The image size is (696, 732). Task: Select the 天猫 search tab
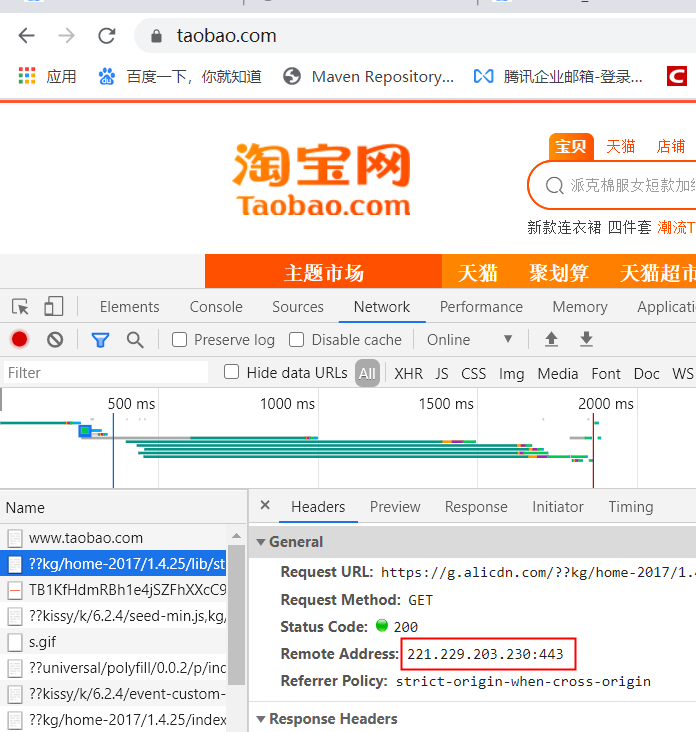coord(620,147)
